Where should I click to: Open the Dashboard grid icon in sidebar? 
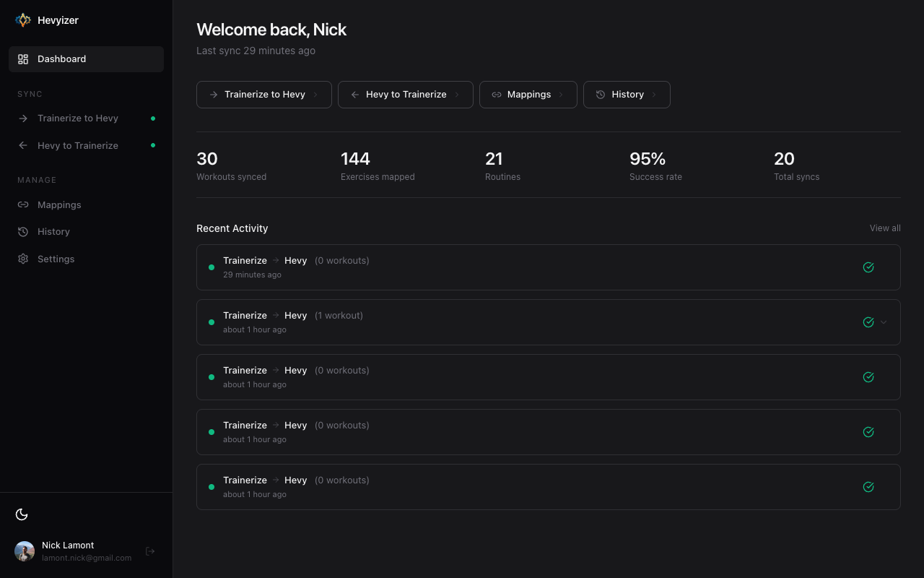pyautogui.click(x=23, y=59)
